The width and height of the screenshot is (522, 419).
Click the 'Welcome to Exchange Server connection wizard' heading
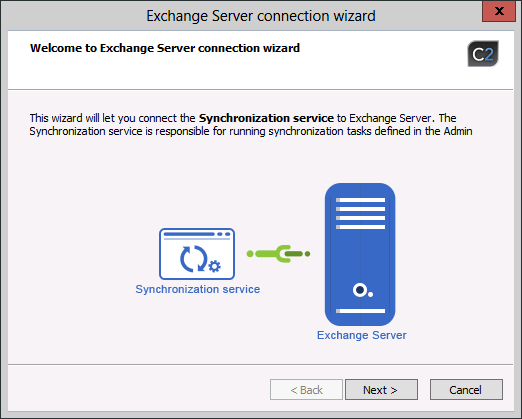pos(165,48)
